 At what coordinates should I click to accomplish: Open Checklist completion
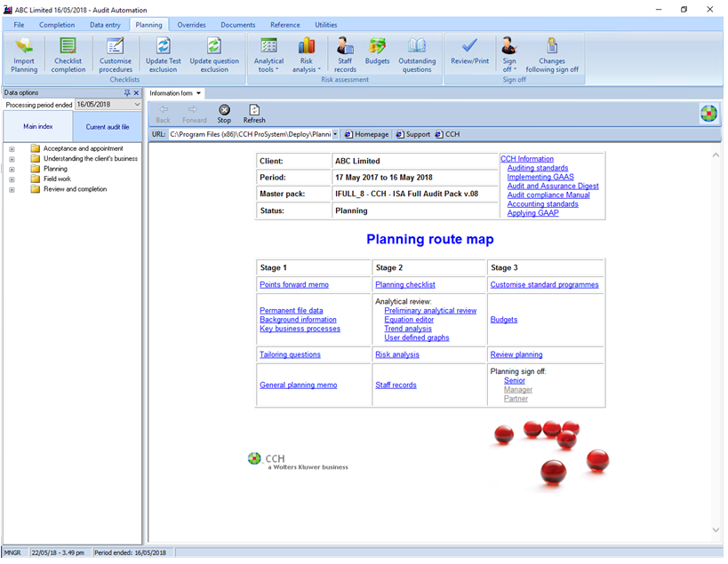(x=68, y=56)
